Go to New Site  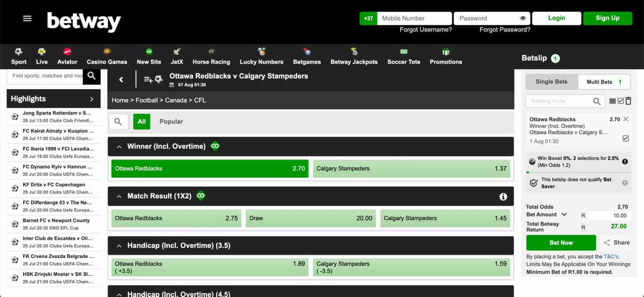tap(149, 56)
